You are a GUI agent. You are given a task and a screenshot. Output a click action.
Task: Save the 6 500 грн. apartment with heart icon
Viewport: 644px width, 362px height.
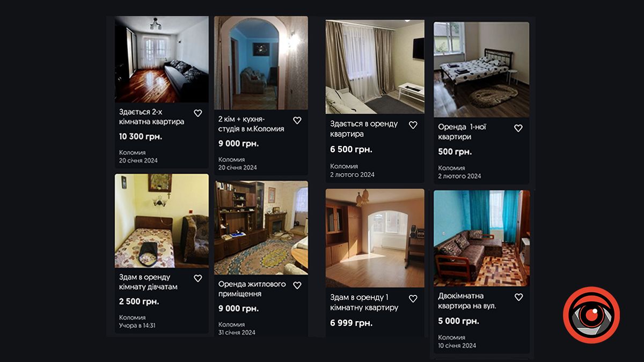pos(413,125)
